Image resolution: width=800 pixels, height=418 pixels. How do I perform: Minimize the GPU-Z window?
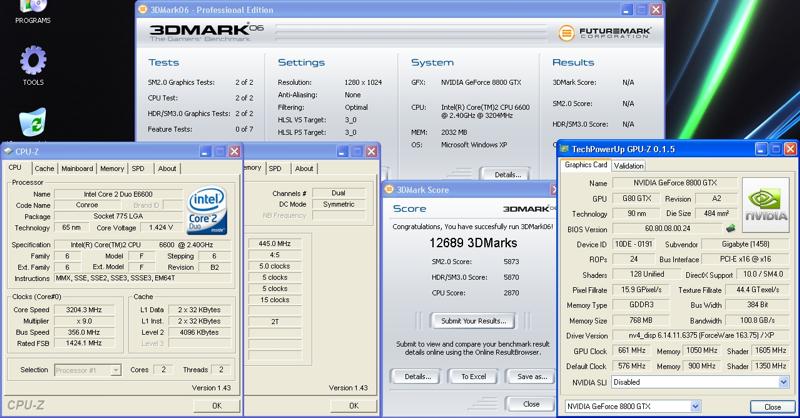click(x=761, y=149)
